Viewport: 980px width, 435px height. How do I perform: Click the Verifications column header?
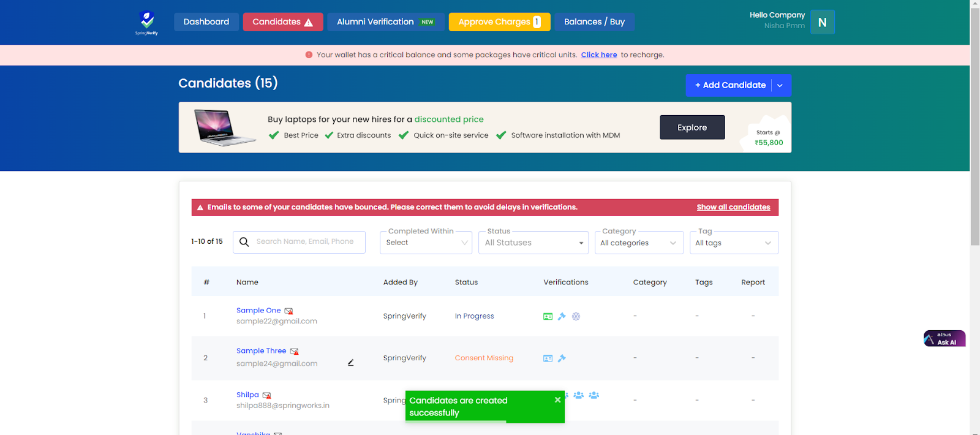[x=566, y=282]
